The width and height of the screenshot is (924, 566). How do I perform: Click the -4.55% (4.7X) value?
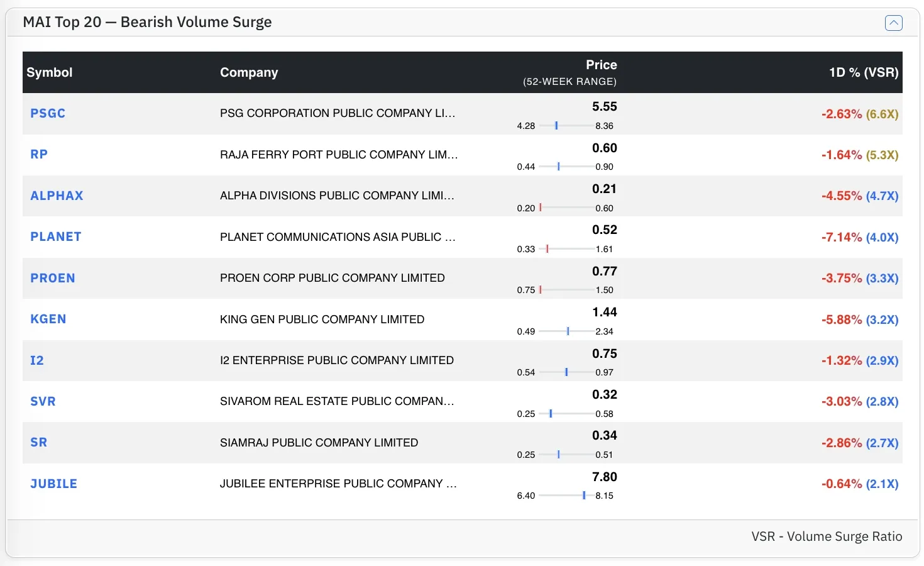[x=860, y=196]
